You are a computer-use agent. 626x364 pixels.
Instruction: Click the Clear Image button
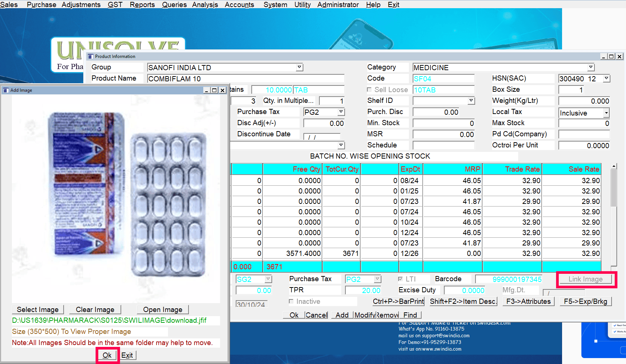click(95, 309)
